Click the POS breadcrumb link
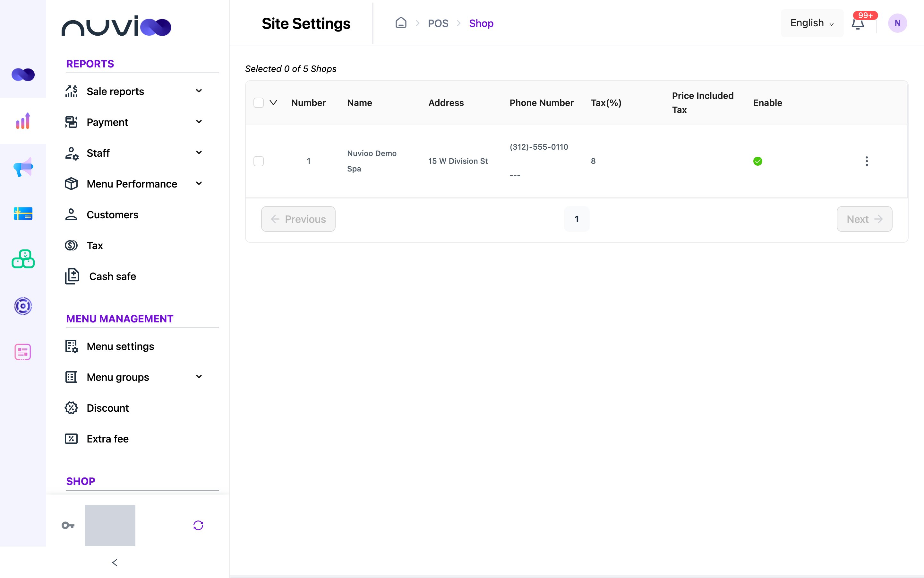Viewport: 924px width, 578px height. (x=438, y=23)
